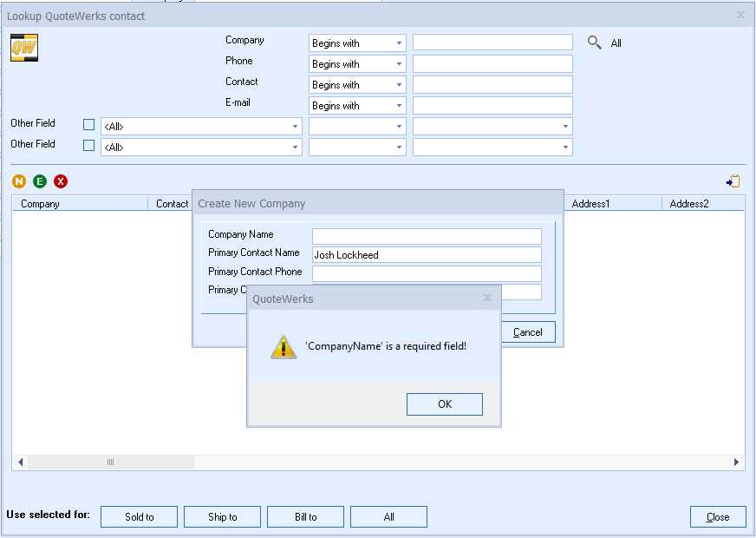The image size is (756, 538).
Task: Click the QuoteWerks QW logo icon
Action: click(24, 48)
